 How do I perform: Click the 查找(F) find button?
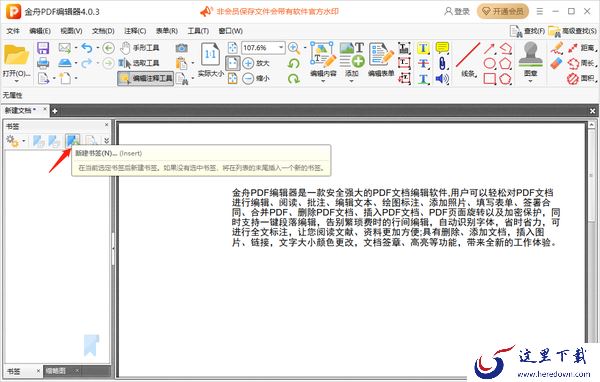click(527, 31)
